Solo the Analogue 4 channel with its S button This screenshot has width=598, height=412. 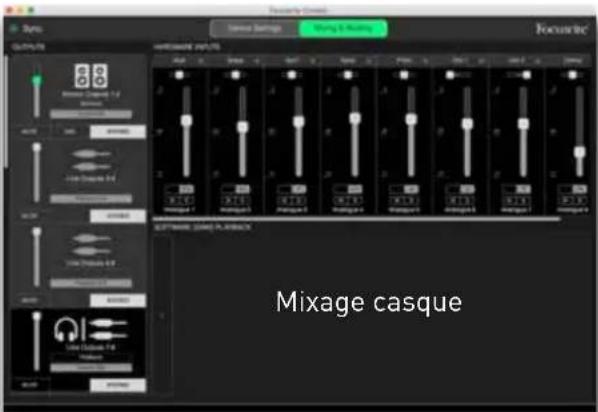(355, 200)
